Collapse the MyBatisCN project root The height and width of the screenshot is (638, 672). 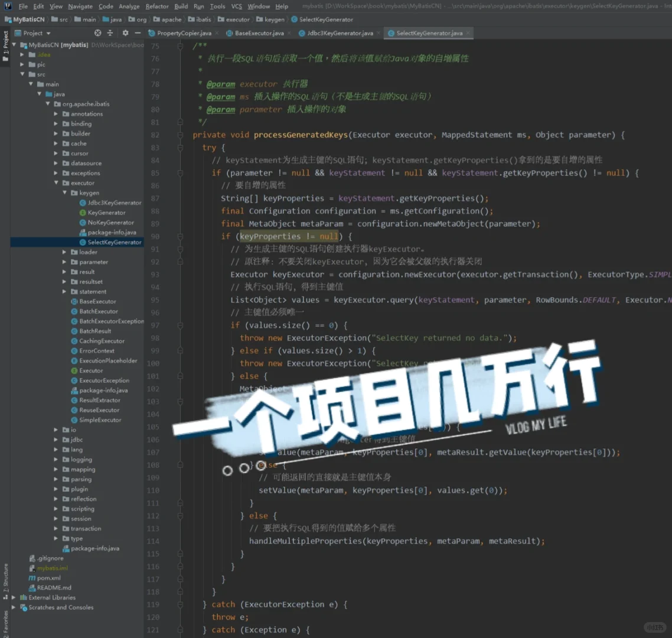(x=14, y=44)
